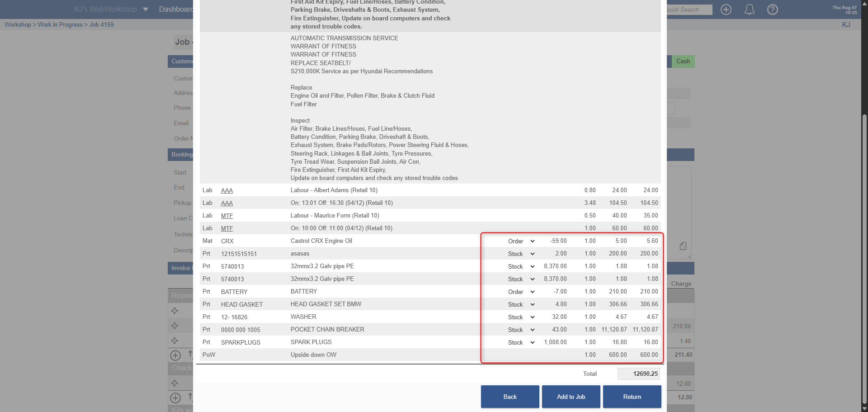
Task: Select part code 12151515151
Action: tap(239, 254)
